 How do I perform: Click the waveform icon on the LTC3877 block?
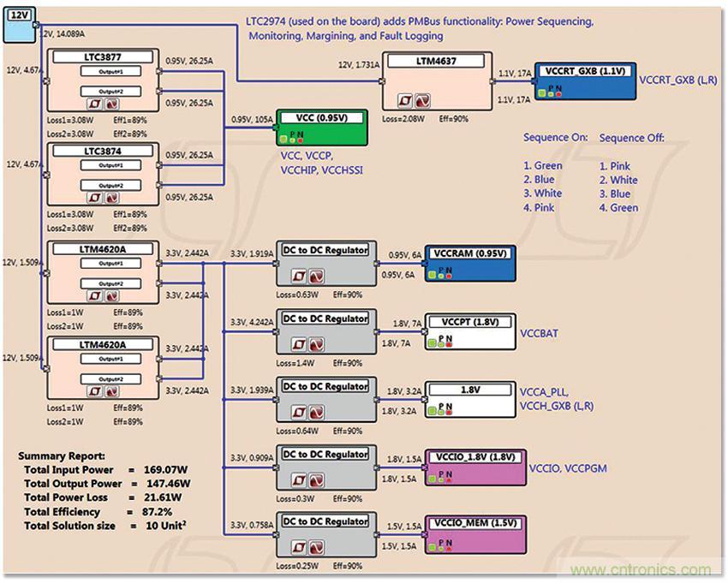pos(113,104)
